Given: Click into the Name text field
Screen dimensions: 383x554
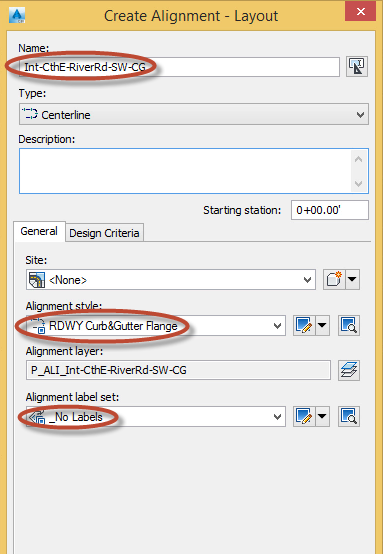Looking at the screenshot, I should 179,66.
